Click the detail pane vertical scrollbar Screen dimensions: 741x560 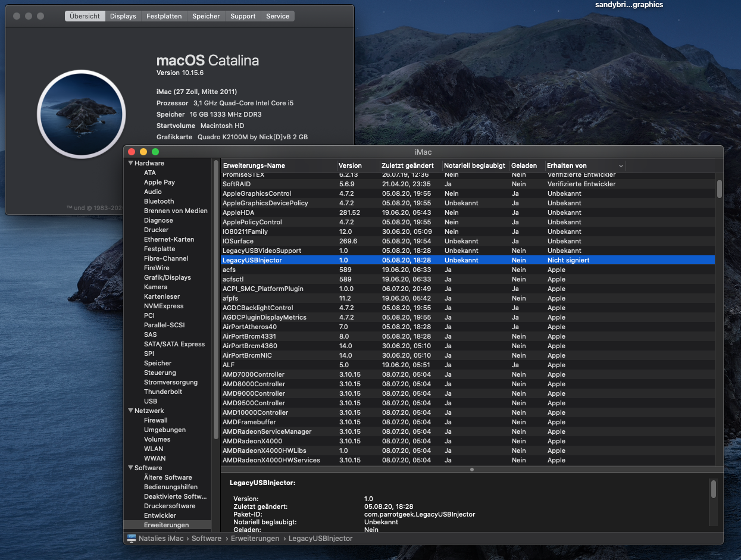tap(713, 489)
